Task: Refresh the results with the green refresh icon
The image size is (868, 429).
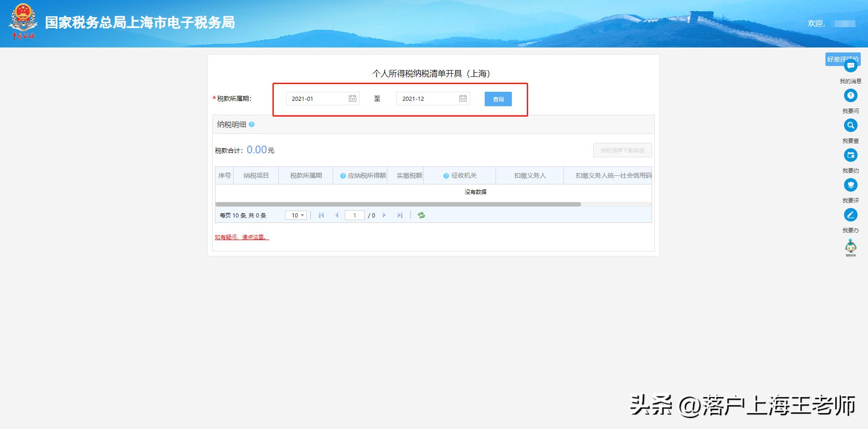Action: 421,215
